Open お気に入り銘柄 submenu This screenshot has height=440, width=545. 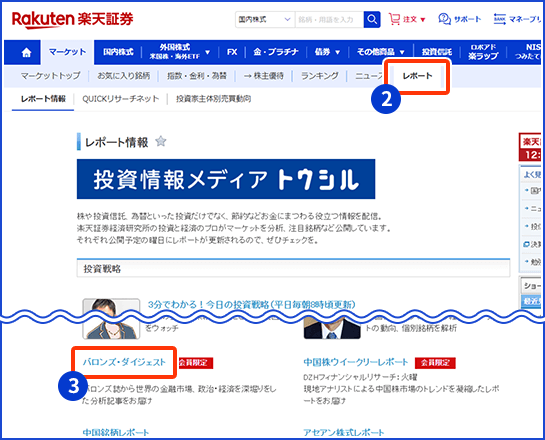point(124,75)
